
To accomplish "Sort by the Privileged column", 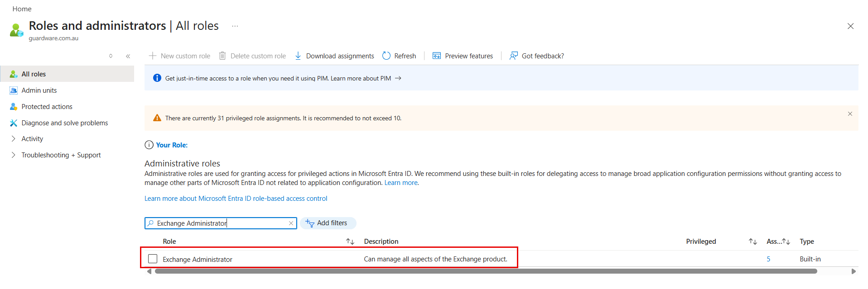I will [752, 242].
